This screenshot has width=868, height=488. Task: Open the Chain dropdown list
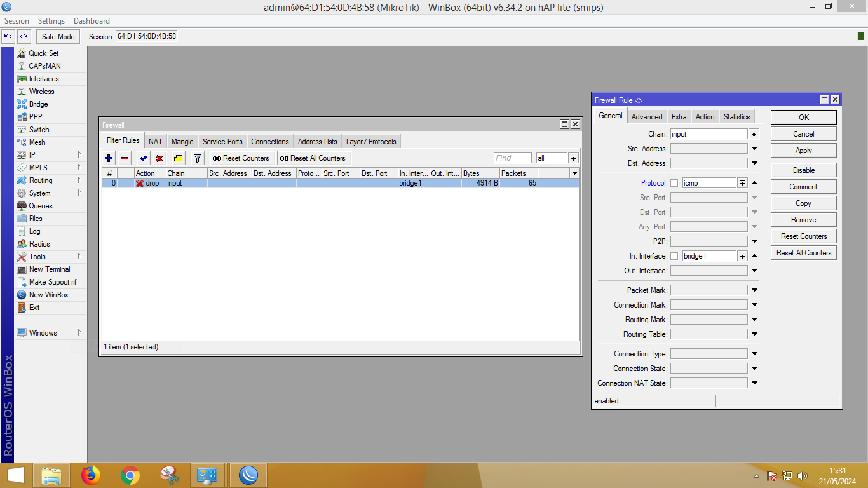point(754,134)
